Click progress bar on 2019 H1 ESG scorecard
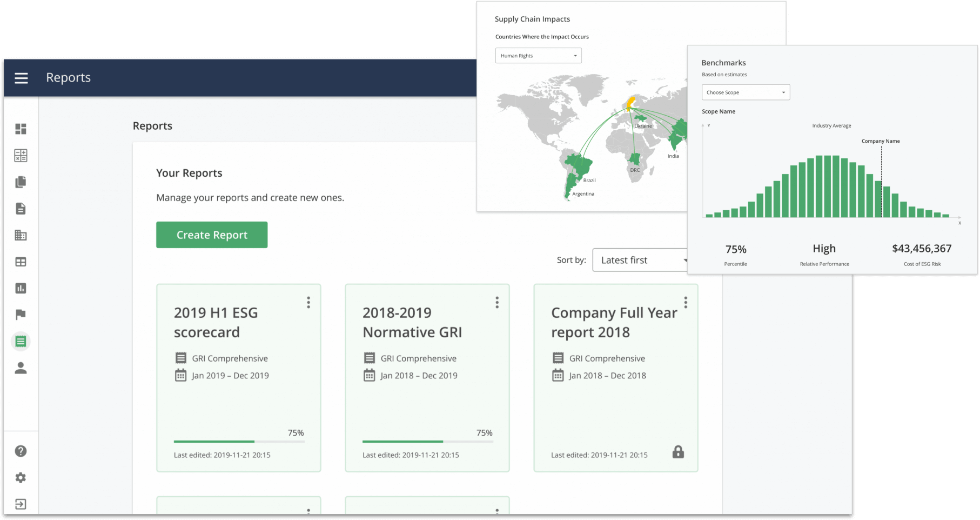Image resolution: width=980 pixels, height=520 pixels. click(x=239, y=442)
